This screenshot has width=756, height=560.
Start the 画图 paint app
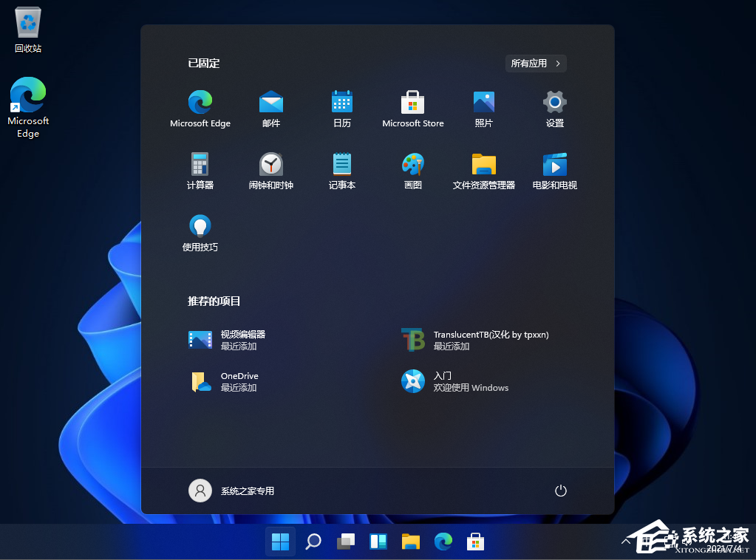pyautogui.click(x=412, y=170)
